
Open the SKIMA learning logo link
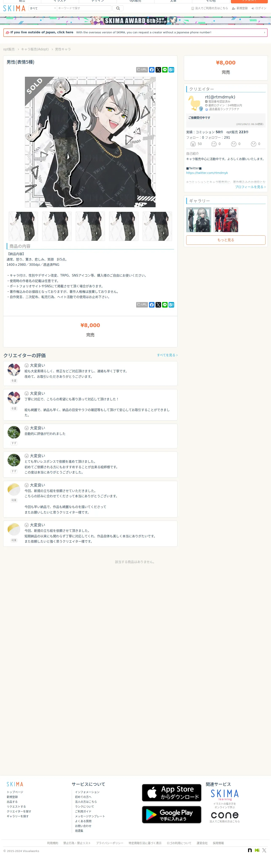coord(225,795)
